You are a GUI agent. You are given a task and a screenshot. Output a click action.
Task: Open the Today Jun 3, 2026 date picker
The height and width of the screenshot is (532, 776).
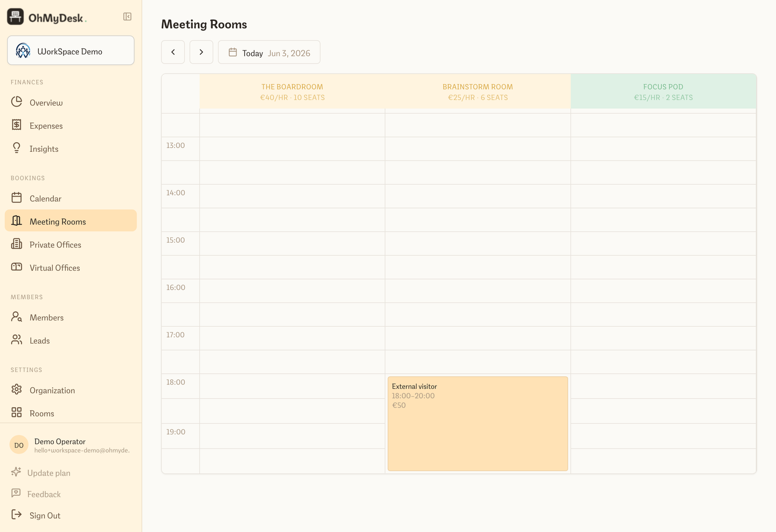pyautogui.click(x=269, y=52)
